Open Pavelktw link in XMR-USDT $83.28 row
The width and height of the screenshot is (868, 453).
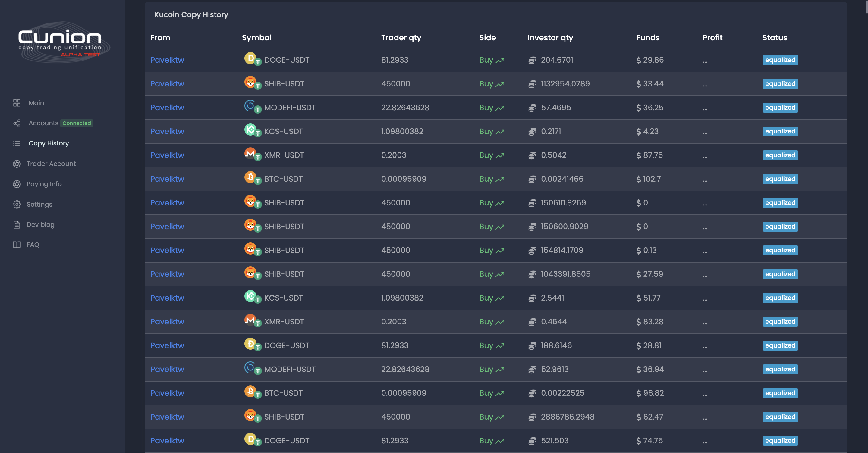pyautogui.click(x=167, y=322)
